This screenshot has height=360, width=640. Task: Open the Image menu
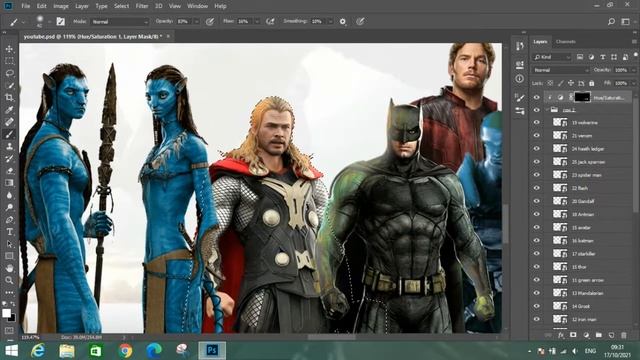pyautogui.click(x=61, y=6)
